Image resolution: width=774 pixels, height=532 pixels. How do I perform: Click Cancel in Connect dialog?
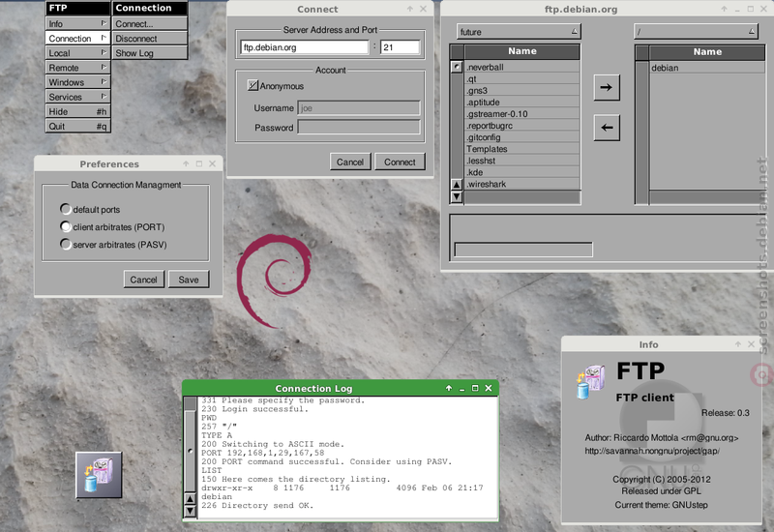350,162
